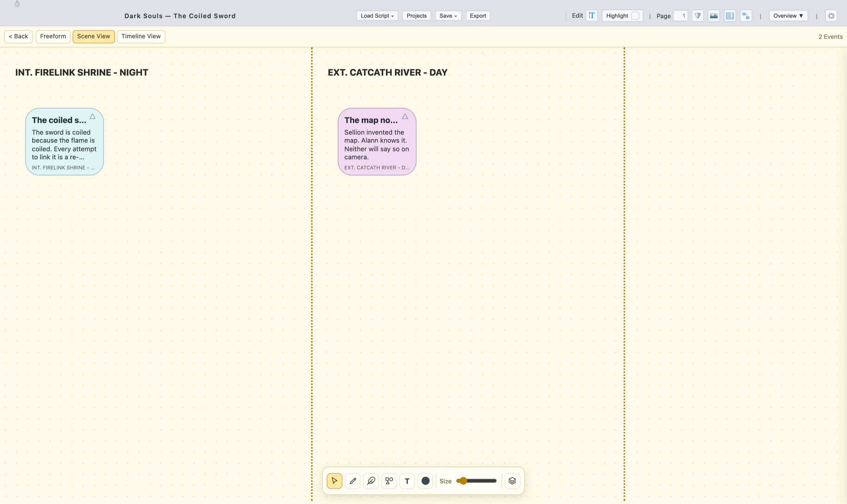847x504 pixels.
Task: Open the Load Script dropdown
Action: 377,16
